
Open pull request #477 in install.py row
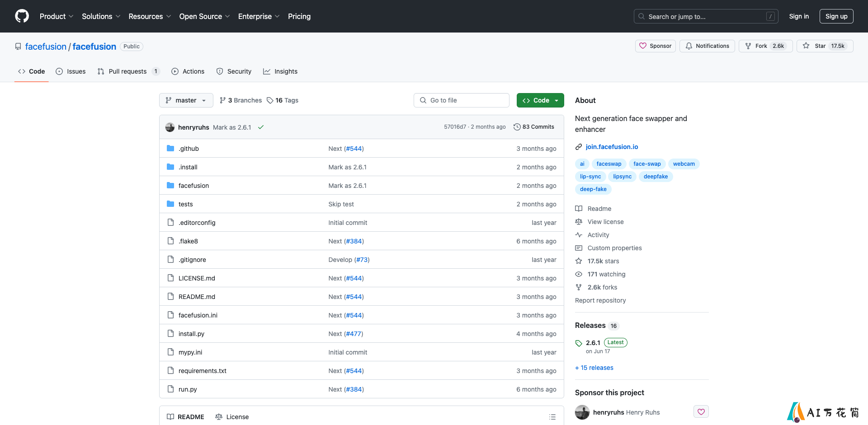[354, 334]
